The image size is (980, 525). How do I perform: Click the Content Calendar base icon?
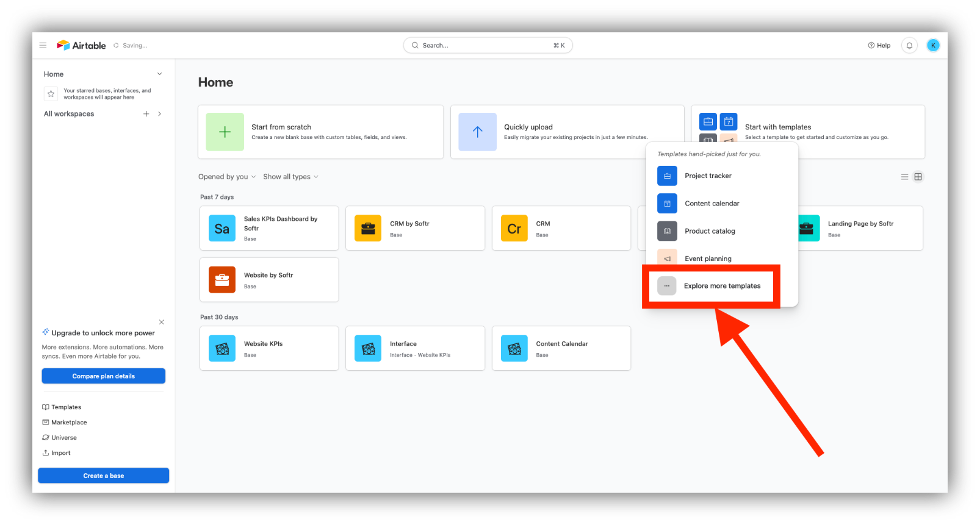coord(514,348)
